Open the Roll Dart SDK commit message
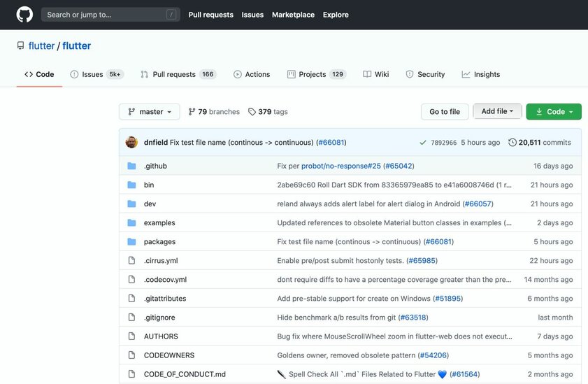The width and height of the screenshot is (588, 384). (394, 185)
